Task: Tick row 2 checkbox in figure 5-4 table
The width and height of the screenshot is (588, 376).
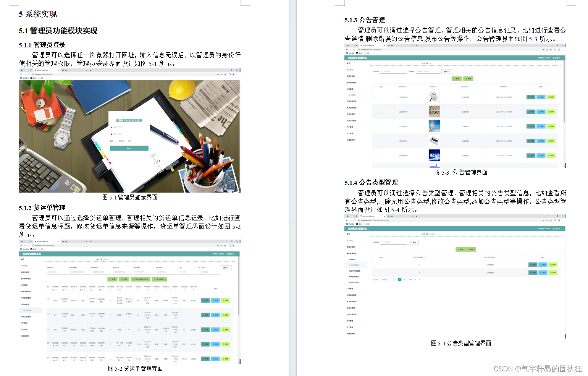Action: coord(375,272)
